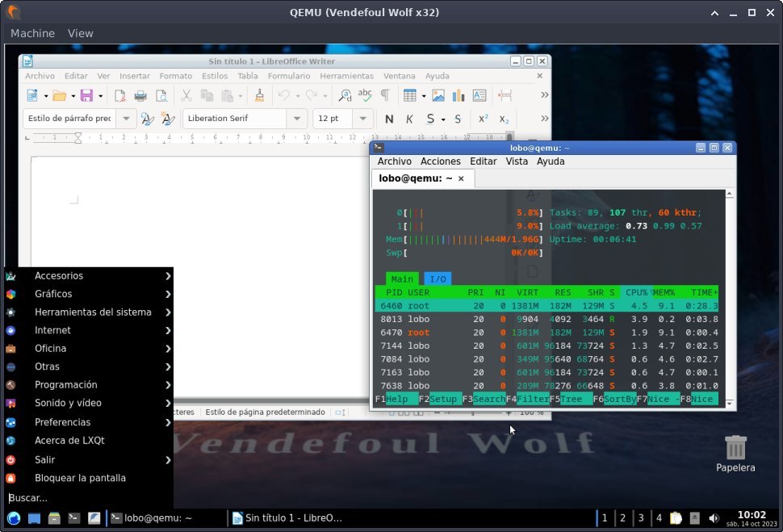Click the volume icon in tray
The width and height of the screenshot is (783, 532).
(714, 518)
